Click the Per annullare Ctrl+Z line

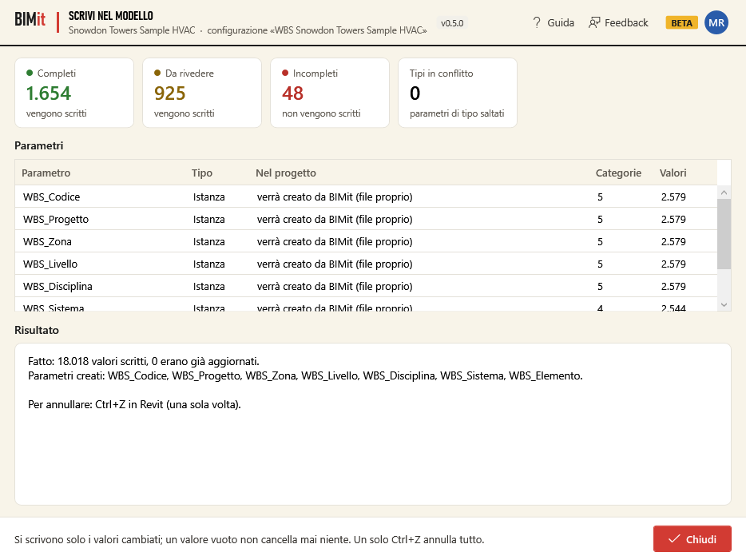(135, 404)
